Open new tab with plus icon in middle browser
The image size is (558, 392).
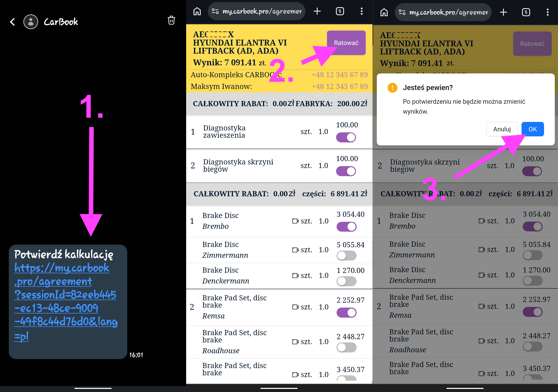click(317, 11)
